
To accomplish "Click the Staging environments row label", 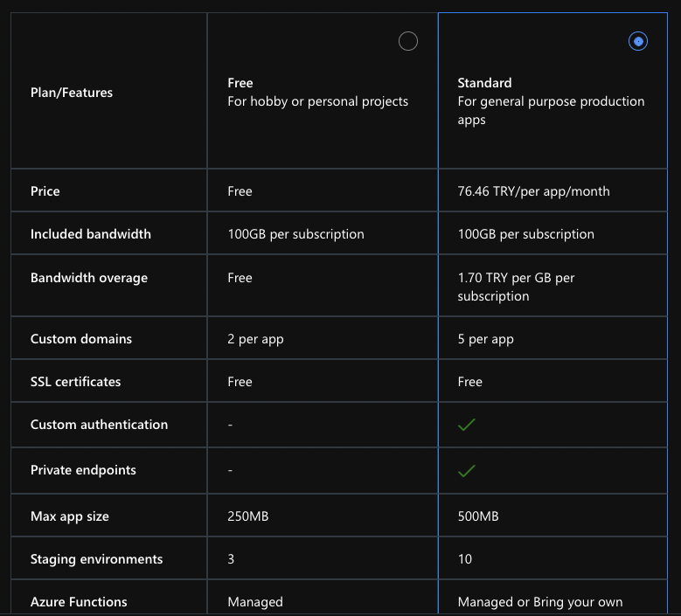I will [x=96, y=559].
